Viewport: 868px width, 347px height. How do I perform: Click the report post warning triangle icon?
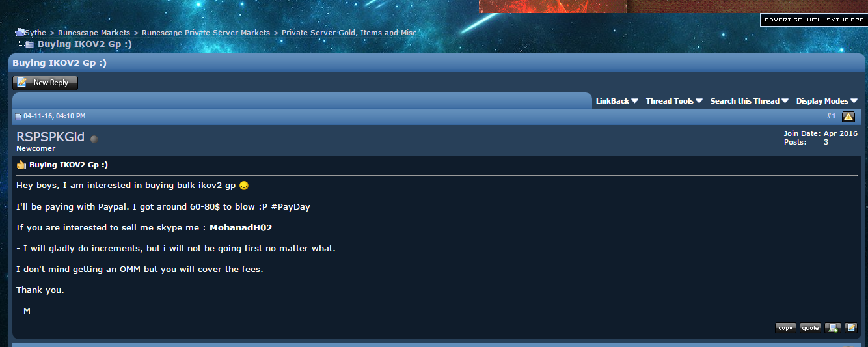[848, 117]
